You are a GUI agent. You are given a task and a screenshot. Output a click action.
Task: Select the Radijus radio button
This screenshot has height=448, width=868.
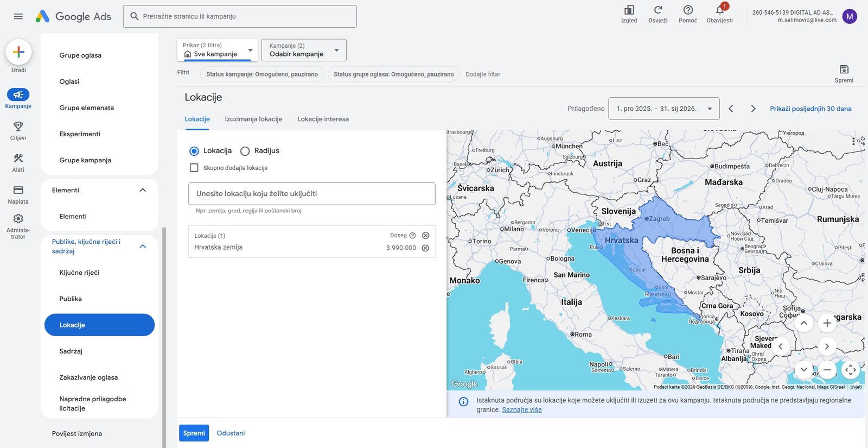click(245, 151)
